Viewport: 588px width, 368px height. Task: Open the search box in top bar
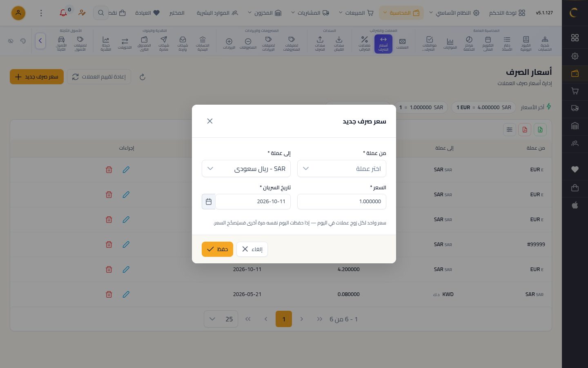point(101,13)
